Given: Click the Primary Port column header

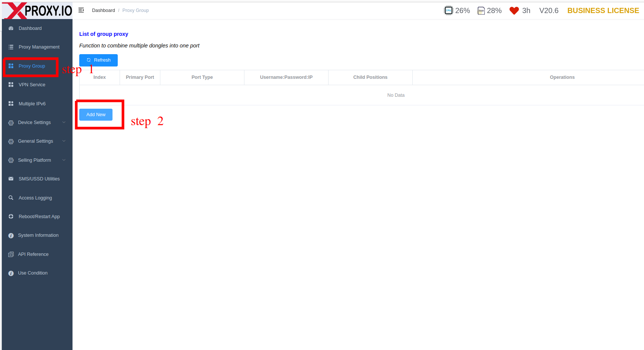Looking at the screenshot, I should (x=140, y=77).
